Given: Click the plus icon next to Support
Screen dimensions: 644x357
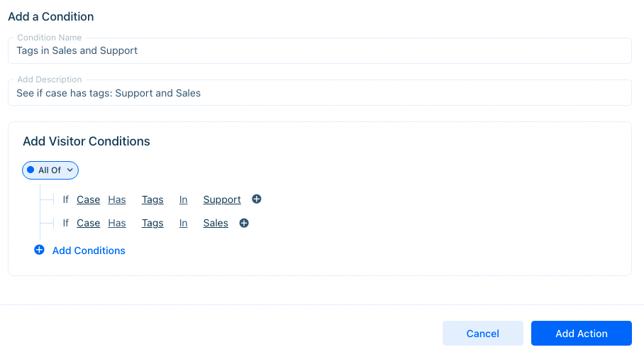Looking at the screenshot, I should 257,199.
